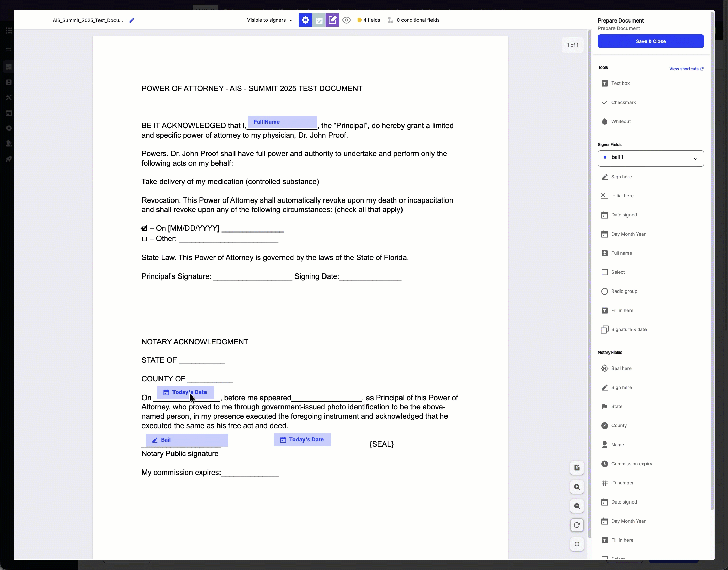Image resolution: width=728 pixels, height=570 pixels.
Task: Click the checked On [MM/DD/YYYY] checkbox
Action: tap(144, 228)
